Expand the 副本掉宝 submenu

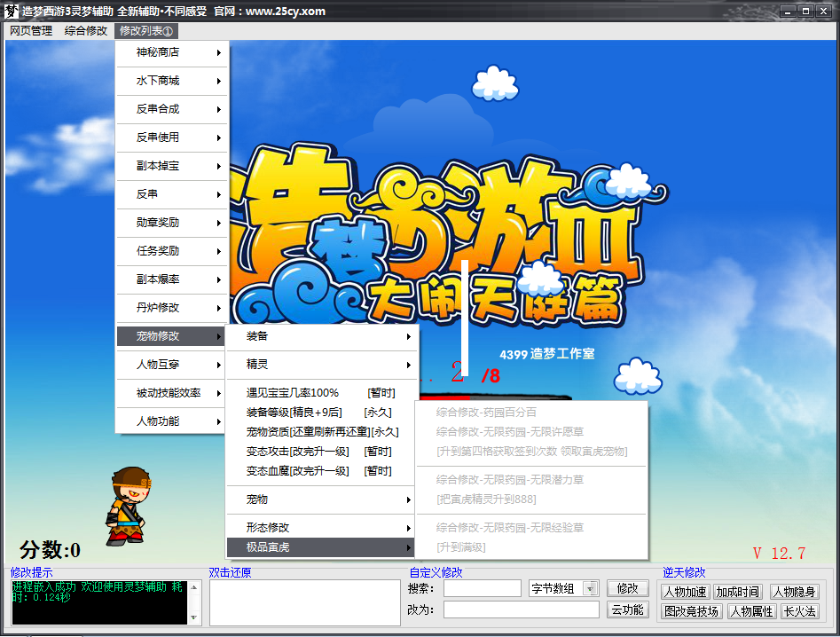click(172, 166)
